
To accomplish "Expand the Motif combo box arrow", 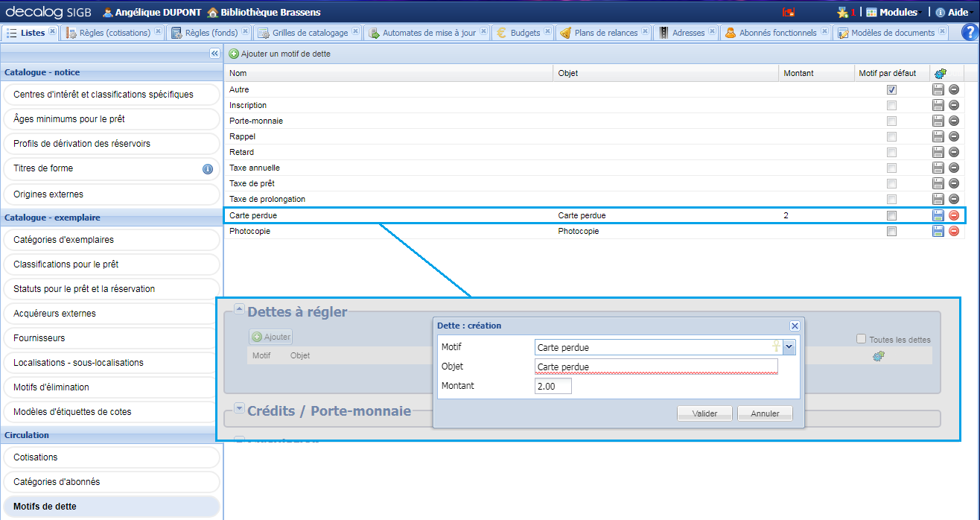I will tap(789, 347).
